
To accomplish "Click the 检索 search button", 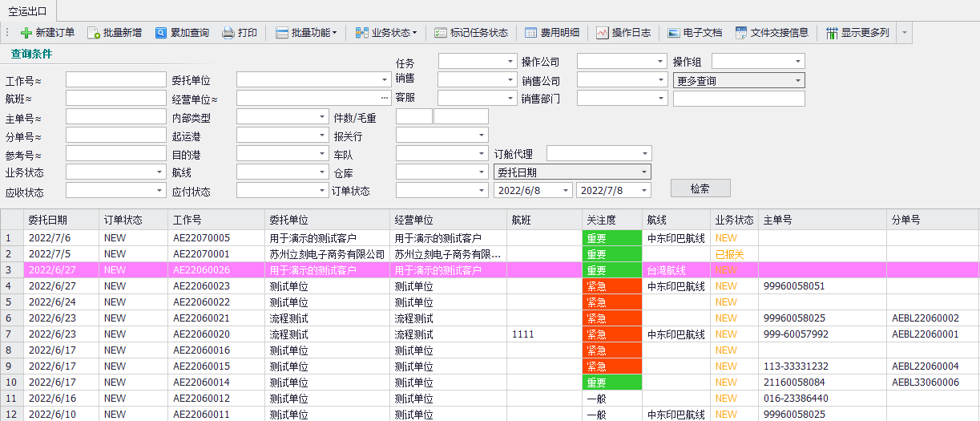I will 700,188.
